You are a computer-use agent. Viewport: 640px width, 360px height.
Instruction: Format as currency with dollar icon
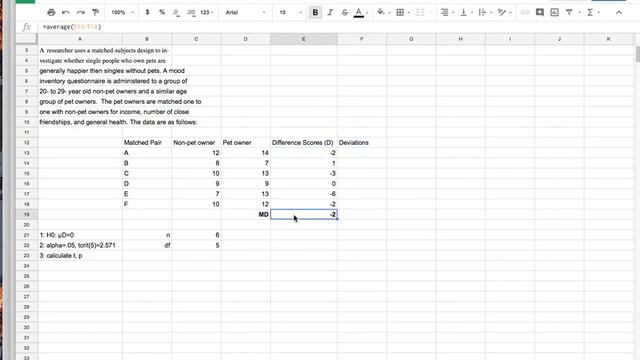click(147, 13)
